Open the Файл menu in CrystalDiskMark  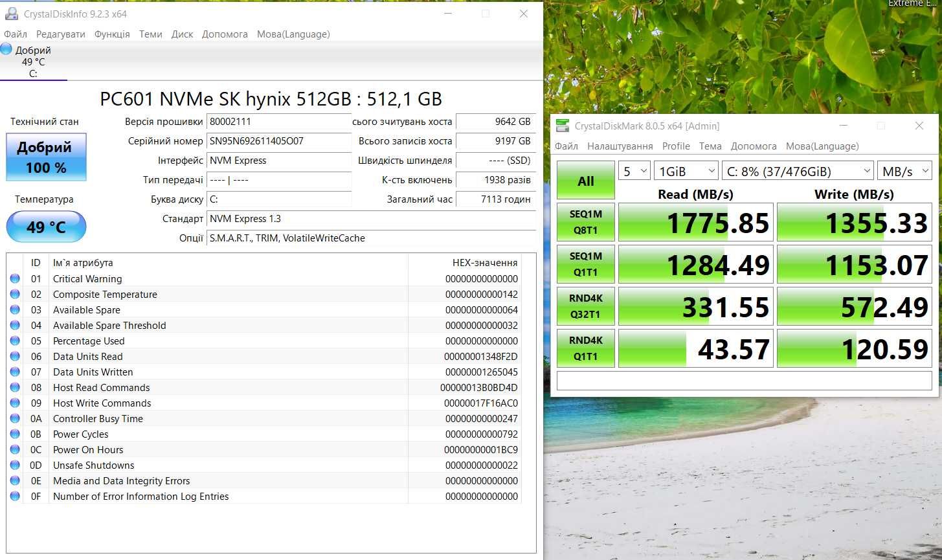[566, 146]
